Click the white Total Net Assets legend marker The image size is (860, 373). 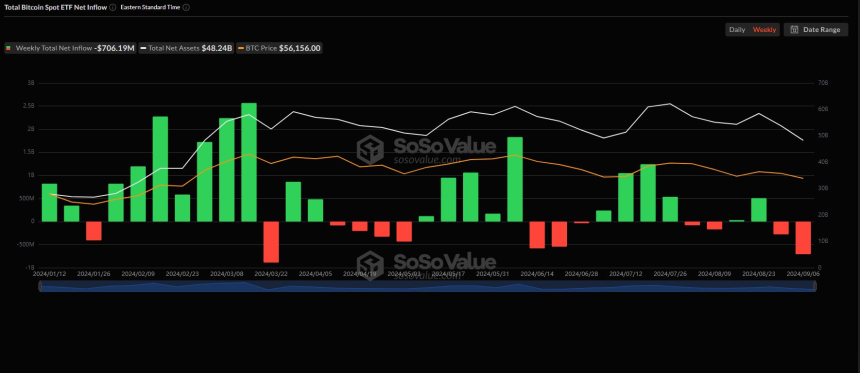click(143, 48)
